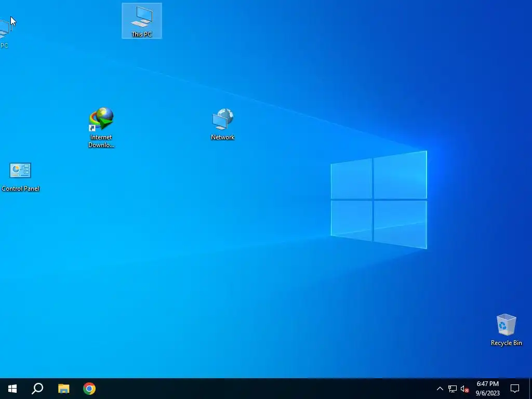Click the Internet Downlo... label text
532x399 pixels.
[x=101, y=141]
